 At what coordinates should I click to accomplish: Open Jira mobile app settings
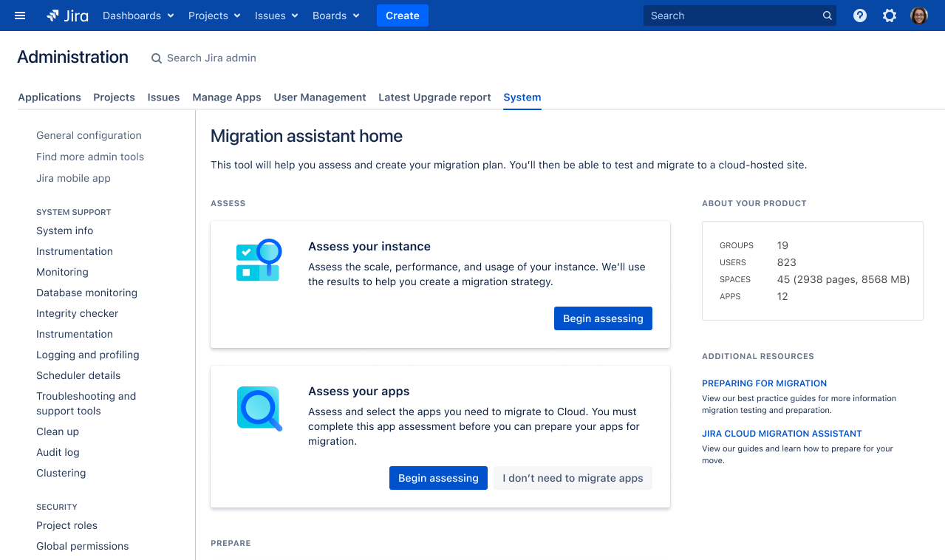click(x=73, y=178)
